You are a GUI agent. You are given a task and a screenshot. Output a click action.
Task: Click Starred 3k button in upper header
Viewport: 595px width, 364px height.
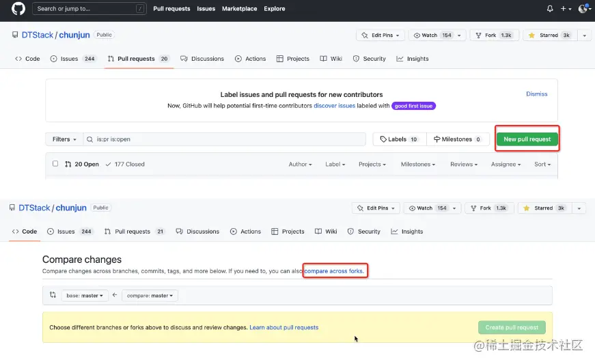click(550, 36)
